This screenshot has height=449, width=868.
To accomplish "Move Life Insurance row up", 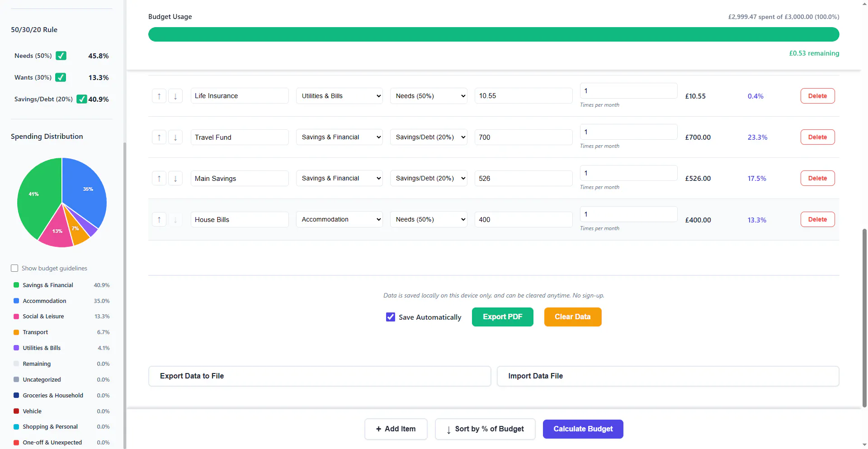I will (x=159, y=96).
